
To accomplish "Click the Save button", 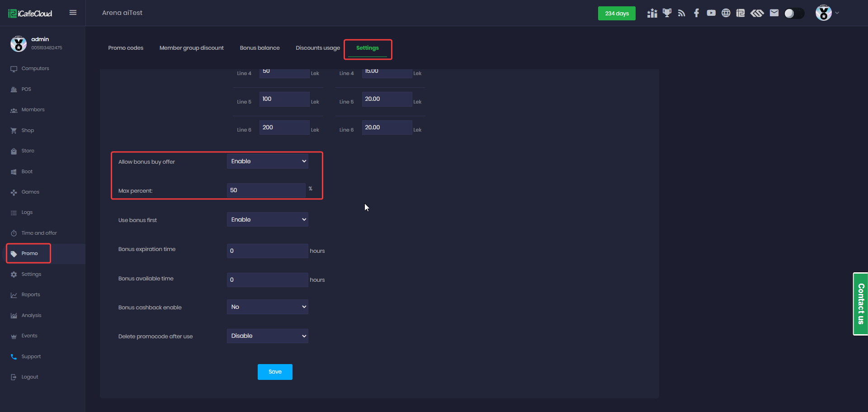I will 275,372.
